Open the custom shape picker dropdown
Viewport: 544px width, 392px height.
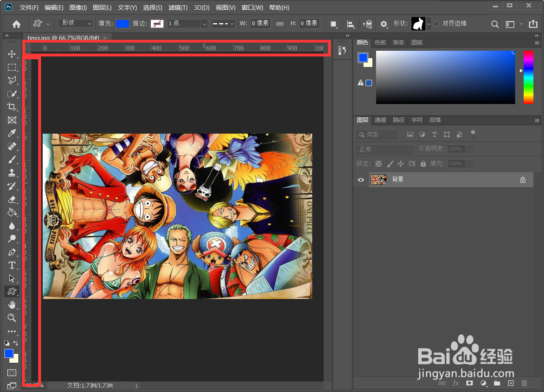point(429,24)
